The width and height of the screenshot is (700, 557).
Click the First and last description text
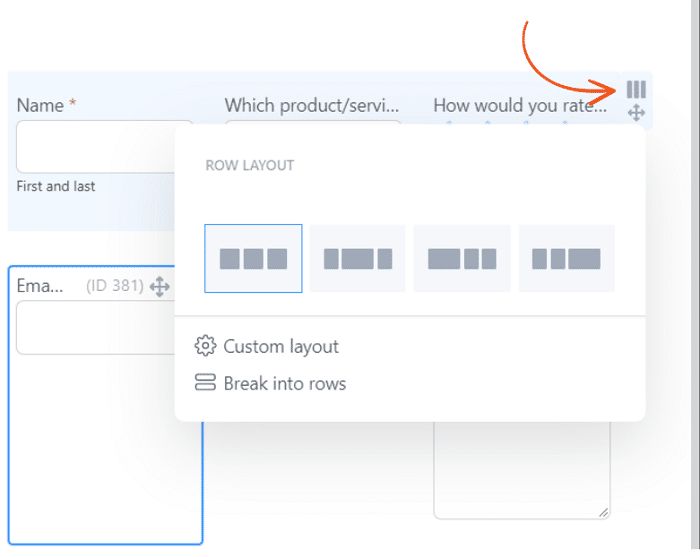pos(56,186)
